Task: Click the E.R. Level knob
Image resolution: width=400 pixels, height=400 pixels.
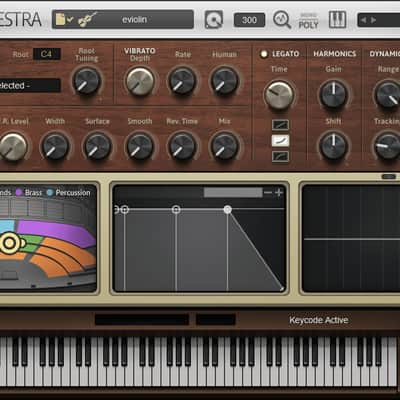Action: 13,147
